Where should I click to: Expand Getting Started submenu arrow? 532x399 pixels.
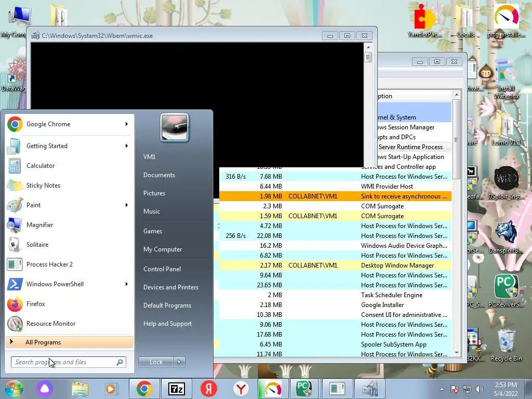tap(127, 146)
